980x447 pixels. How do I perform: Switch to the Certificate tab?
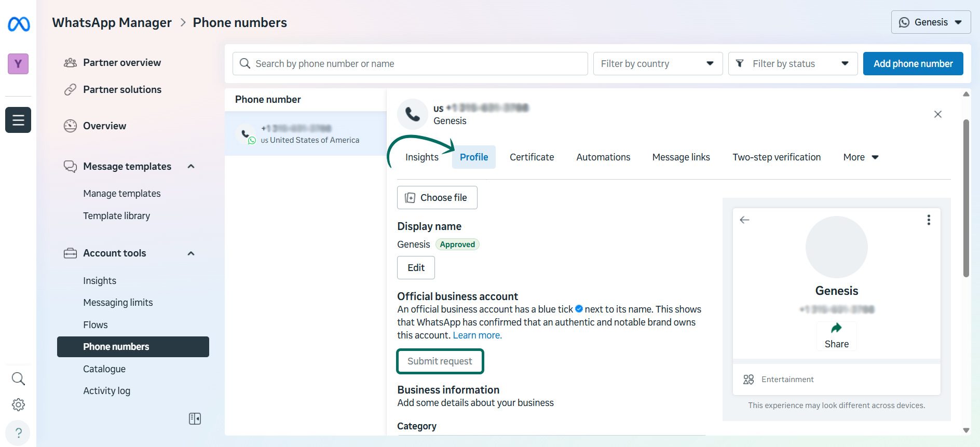[x=532, y=157]
